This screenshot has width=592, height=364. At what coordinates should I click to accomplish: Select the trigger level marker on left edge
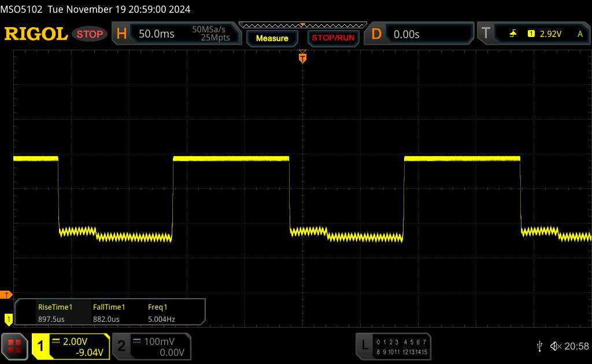(6, 295)
